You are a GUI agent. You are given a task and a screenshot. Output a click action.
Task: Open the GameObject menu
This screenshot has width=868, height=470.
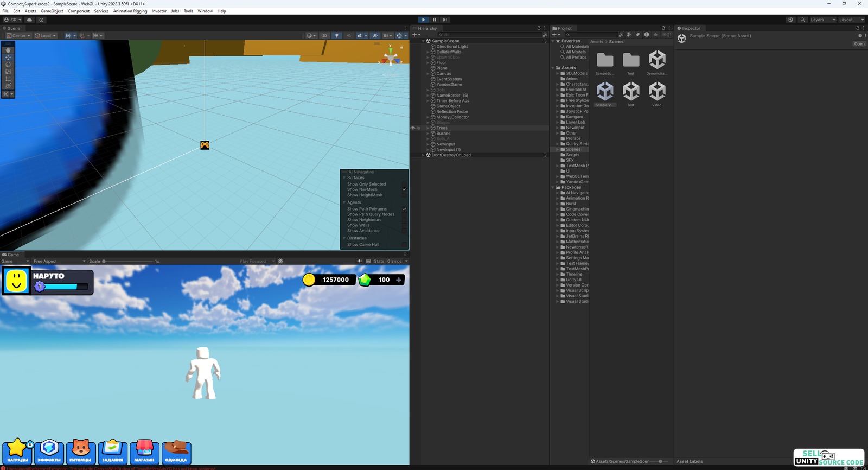tap(52, 11)
